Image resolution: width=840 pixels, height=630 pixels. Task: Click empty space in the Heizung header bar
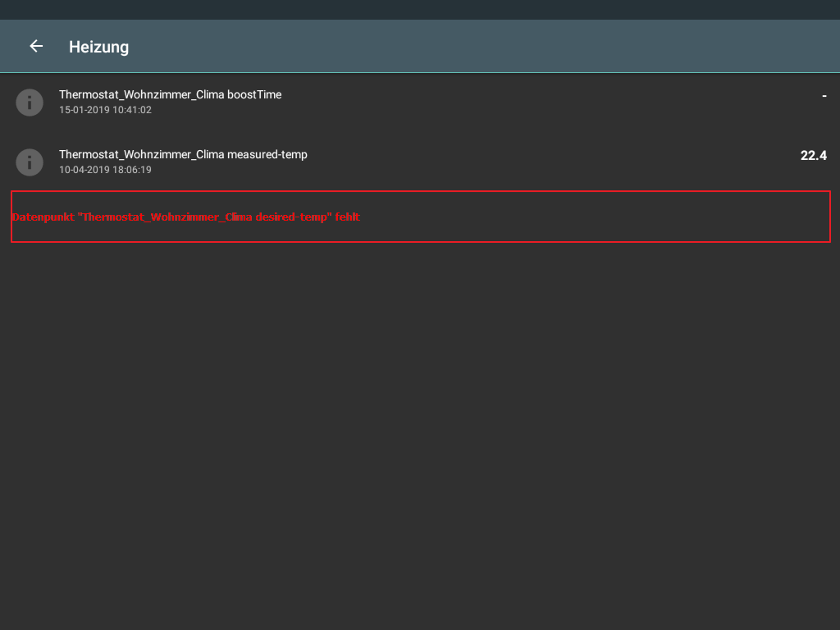[x=492, y=47]
